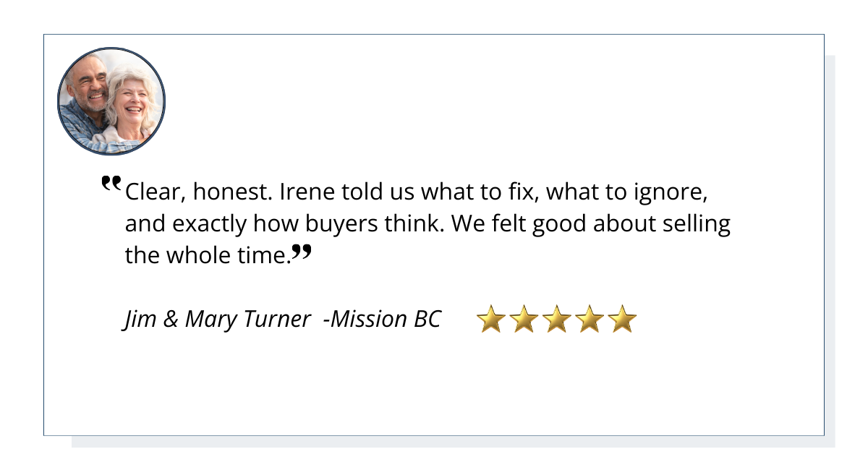Select the second gold rating star
This screenshot has width=868, height=470.
pos(524,319)
